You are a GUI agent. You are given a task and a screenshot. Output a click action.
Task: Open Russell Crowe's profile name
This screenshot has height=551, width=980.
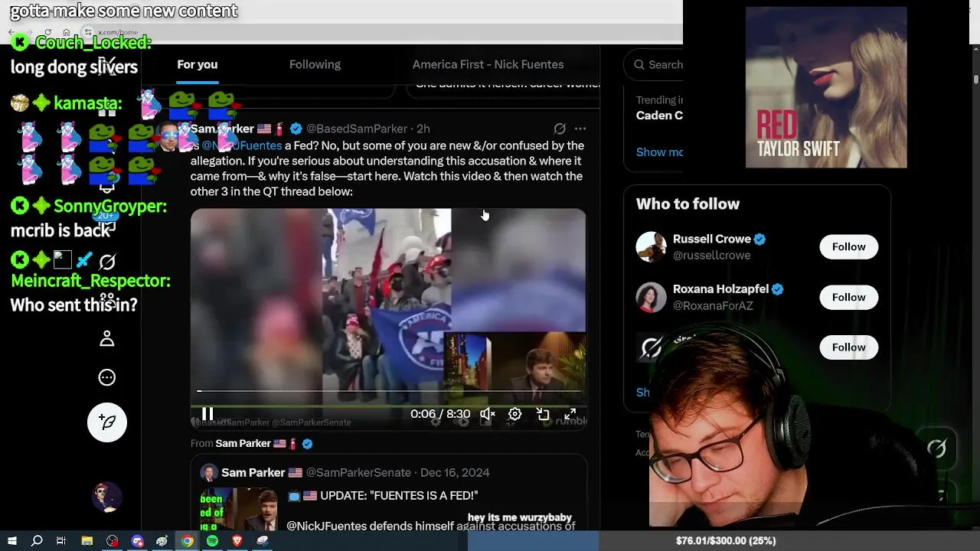tap(711, 239)
